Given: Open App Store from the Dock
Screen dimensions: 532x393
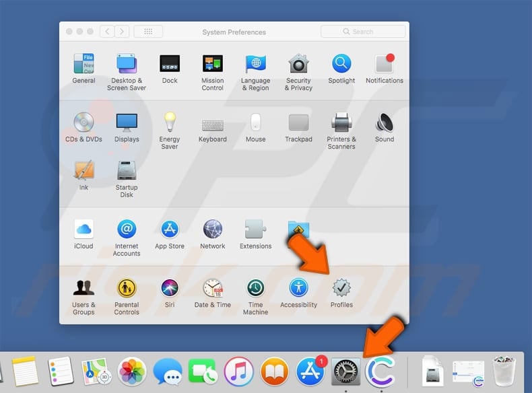Looking at the screenshot, I should coord(310,371).
